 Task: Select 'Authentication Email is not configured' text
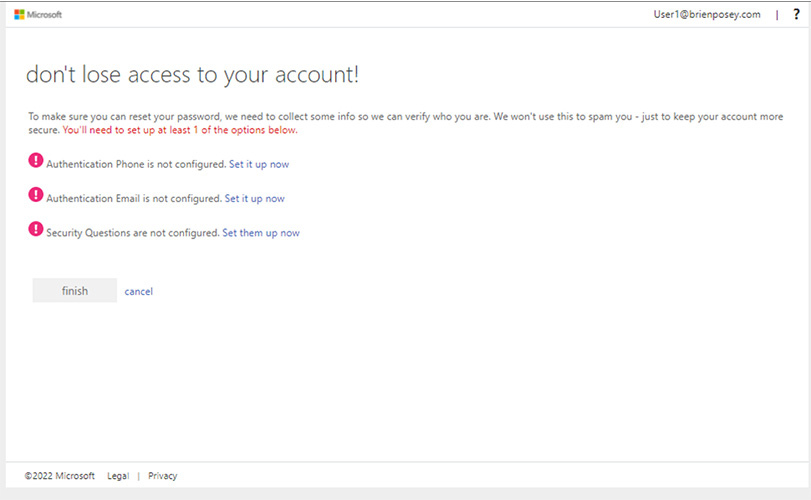[134, 199]
